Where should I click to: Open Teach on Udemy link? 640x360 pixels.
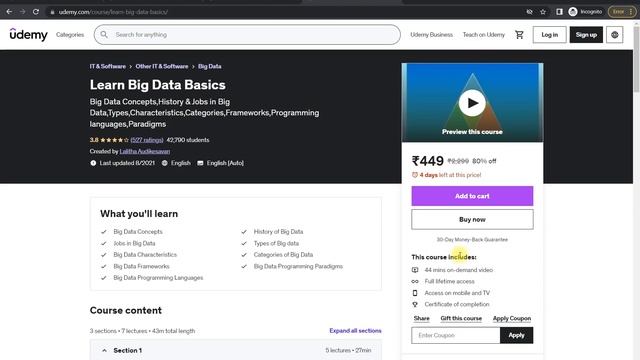click(484, 35)
